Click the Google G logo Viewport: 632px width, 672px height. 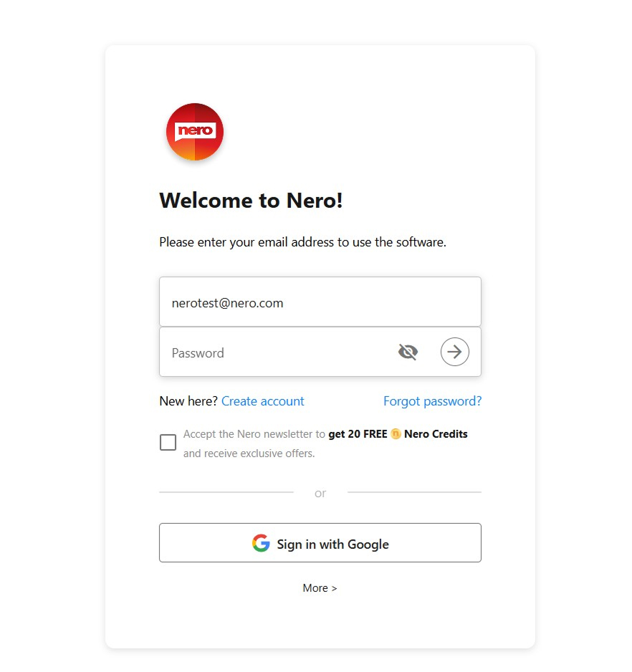pyautogui.click(x=261, y=543)
